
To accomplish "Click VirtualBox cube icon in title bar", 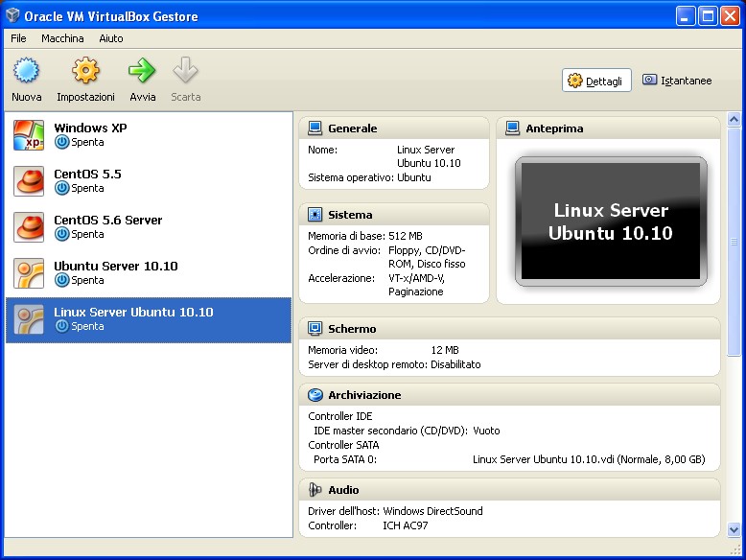I will click(12, 15).
